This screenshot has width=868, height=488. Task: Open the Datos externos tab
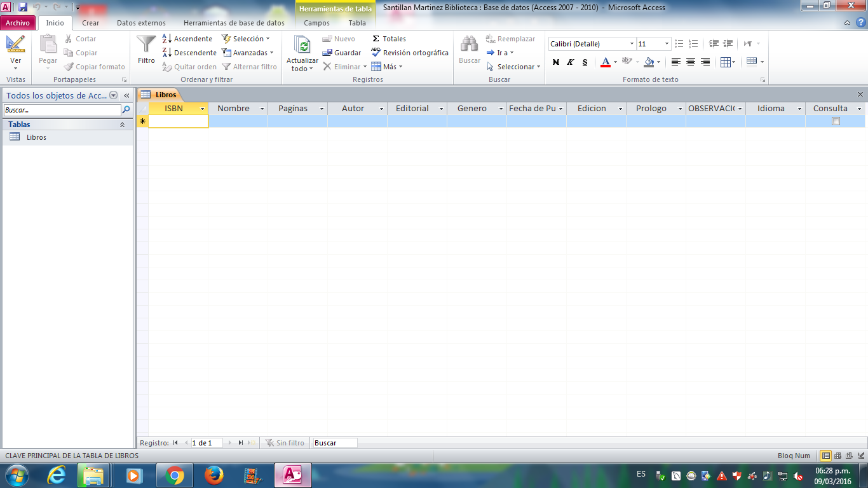pos(141,23)
